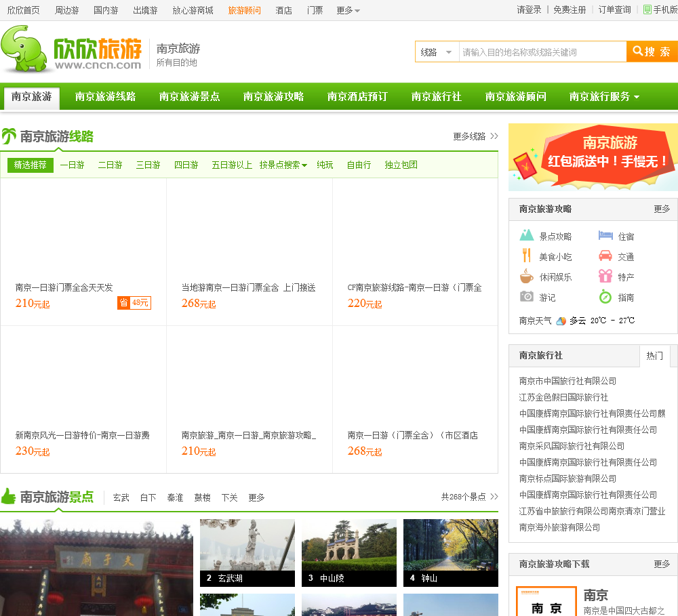
Task: Go to 南京旅游顾问 nav tab
Action: [515, 96]
